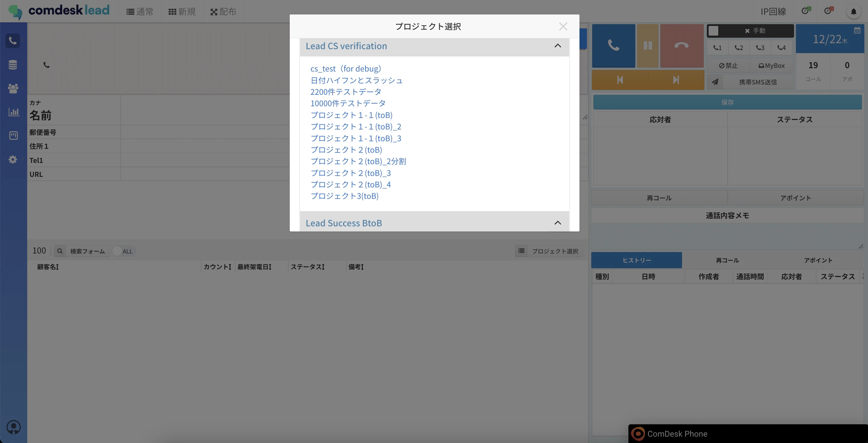Click the 禁止 button
This screenshot has width=868, height=443.
729,65
